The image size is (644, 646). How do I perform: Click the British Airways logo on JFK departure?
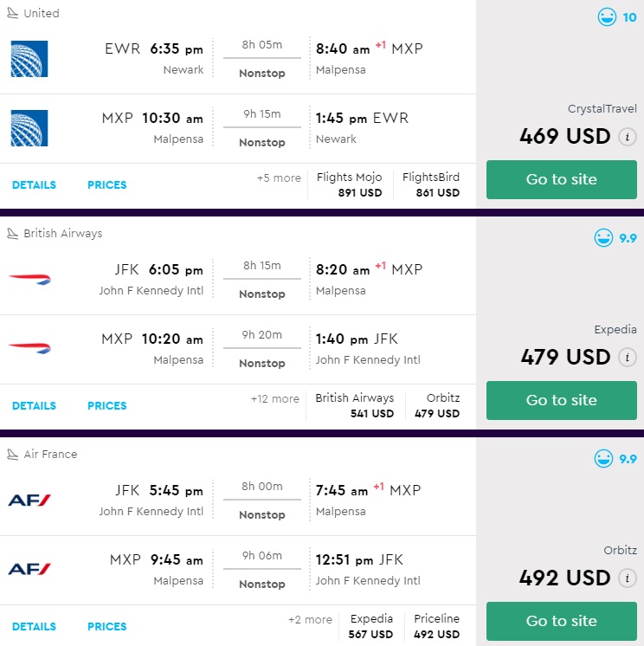click(29, 279)
